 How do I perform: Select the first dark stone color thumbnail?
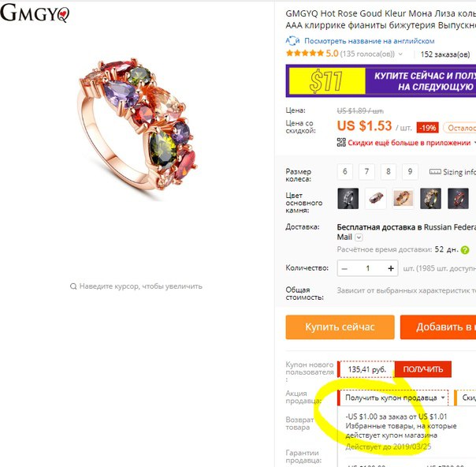[x=348, y=199]
